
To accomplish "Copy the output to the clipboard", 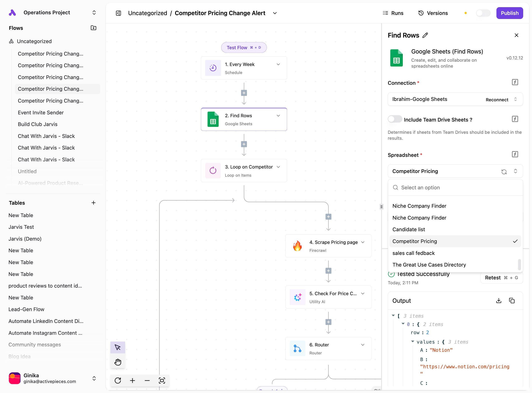I will [x=512, y=301].
